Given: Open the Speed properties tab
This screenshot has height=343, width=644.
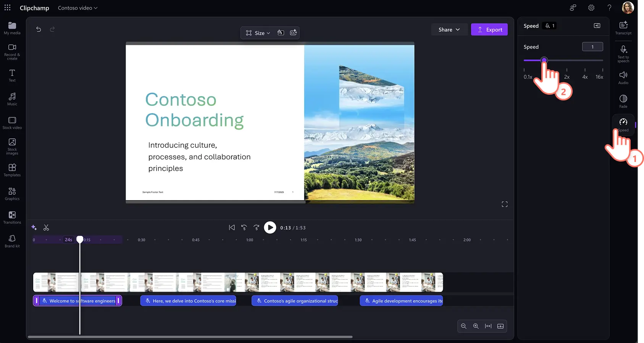Looking at the screenshot, I should point(623,125).
